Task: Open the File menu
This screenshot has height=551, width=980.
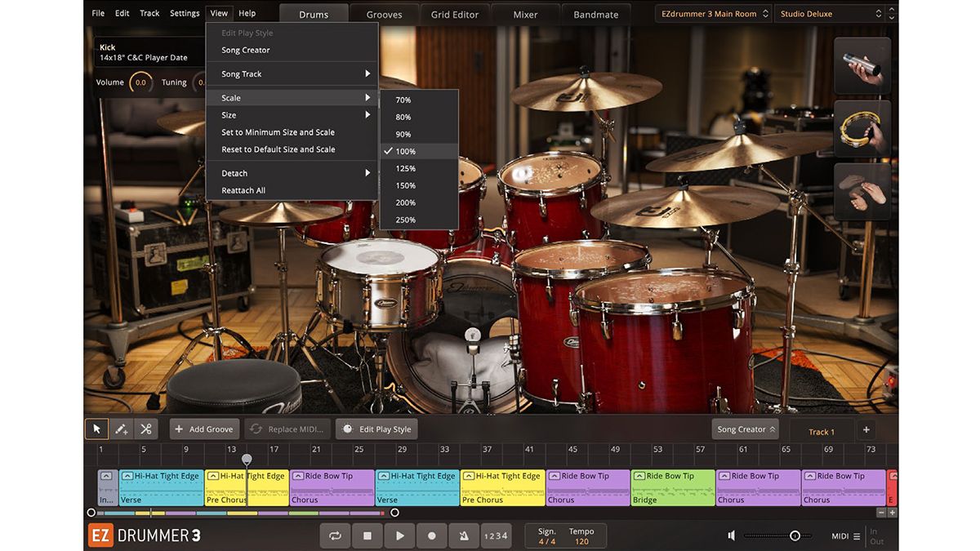Action: click(98, 13)
